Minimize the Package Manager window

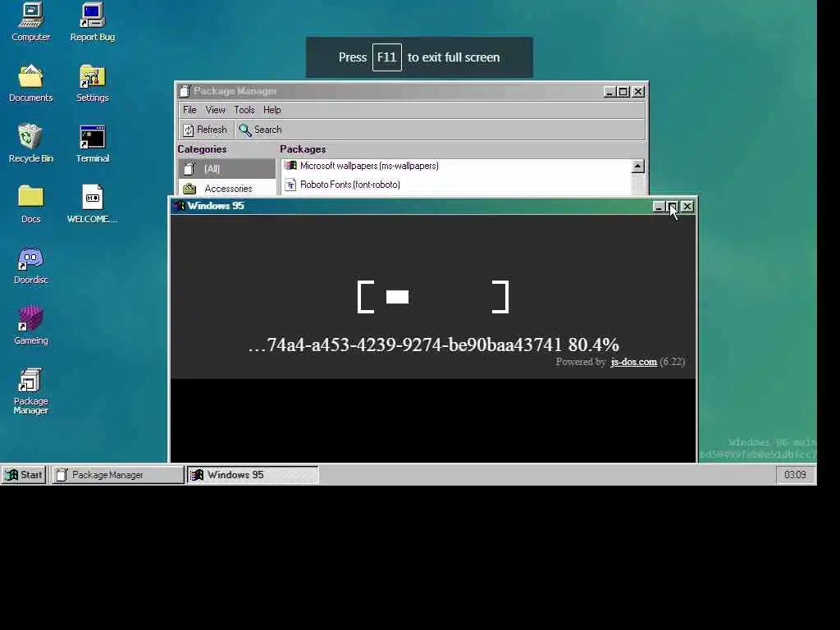pyautogui.click(x=609, y=92)
